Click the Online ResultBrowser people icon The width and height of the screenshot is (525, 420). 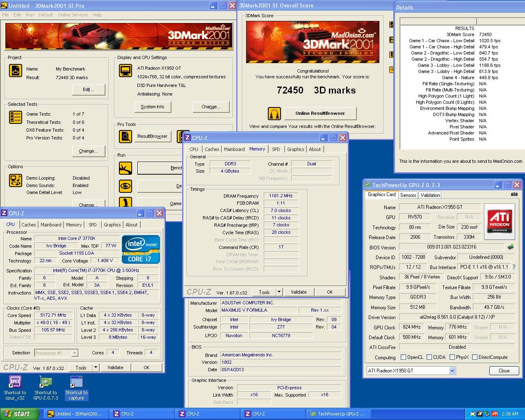click(x=274, y=114)
